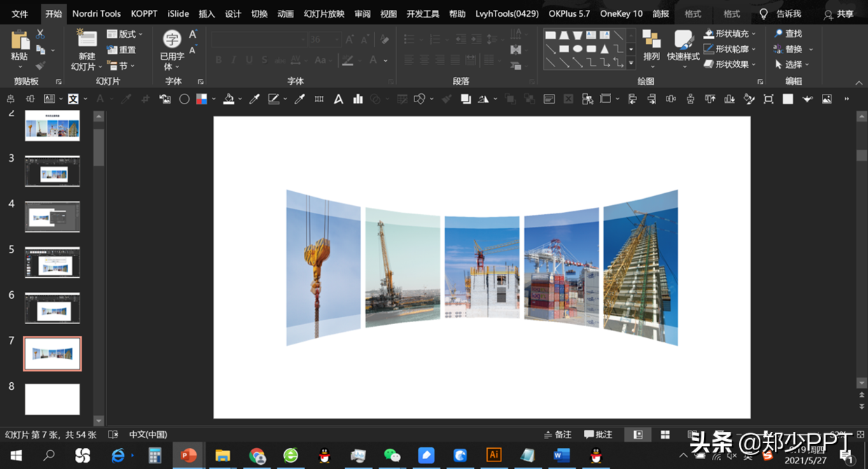Click the 共享 share button
This screenshot has height=469, width=868.
[x=839, y=14]
